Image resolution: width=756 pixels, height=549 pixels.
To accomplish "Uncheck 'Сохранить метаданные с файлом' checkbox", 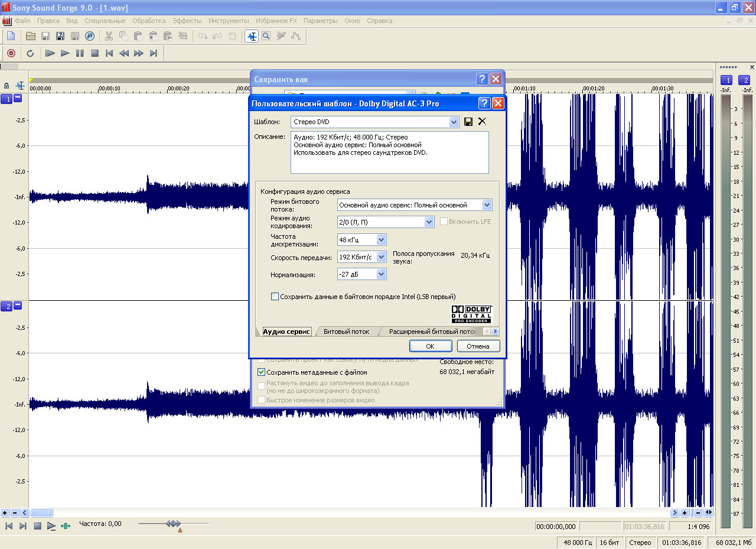I will coord(262,372).
